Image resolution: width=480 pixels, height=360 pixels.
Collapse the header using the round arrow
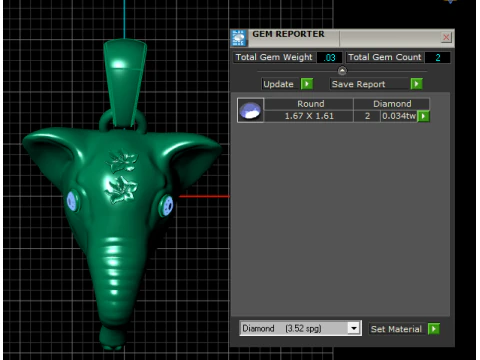click(342, 71)
